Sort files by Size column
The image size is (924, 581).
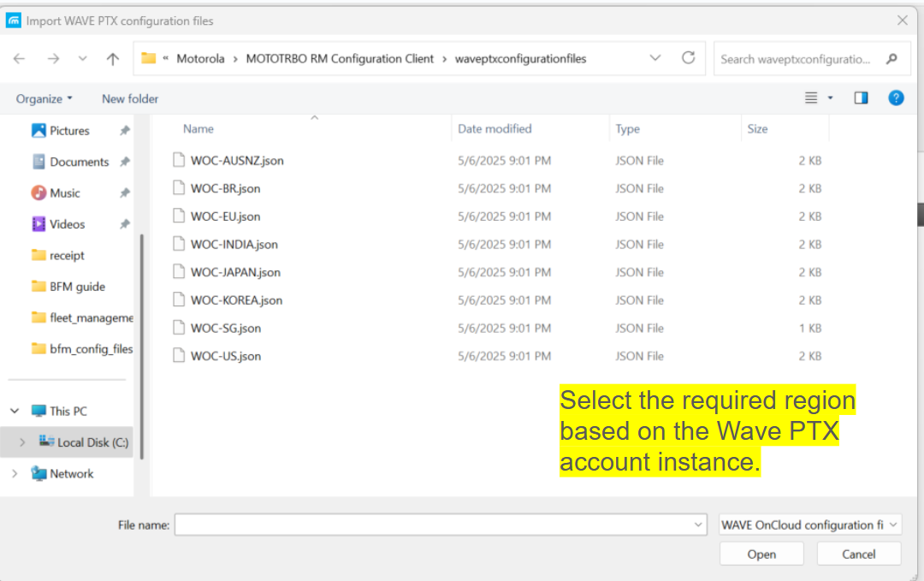pos(757,128)
